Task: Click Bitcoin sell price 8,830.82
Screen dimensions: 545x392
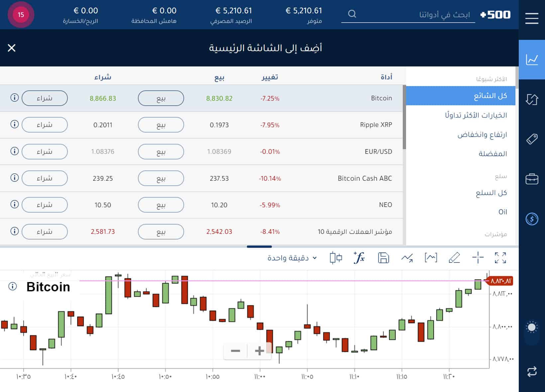Action: [x=219, y=98]
